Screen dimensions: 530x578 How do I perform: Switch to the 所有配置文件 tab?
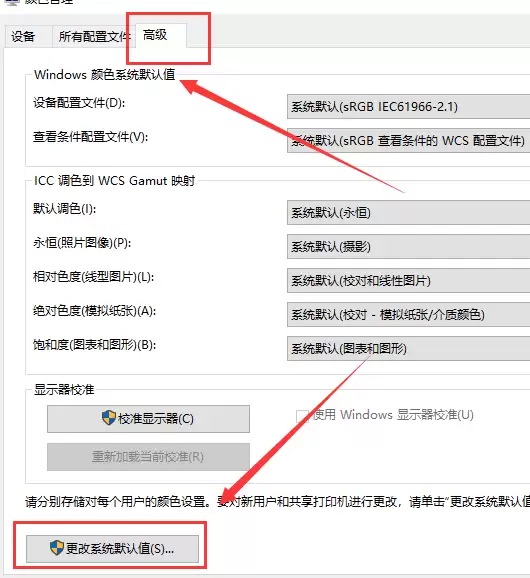tap(94, 36)
